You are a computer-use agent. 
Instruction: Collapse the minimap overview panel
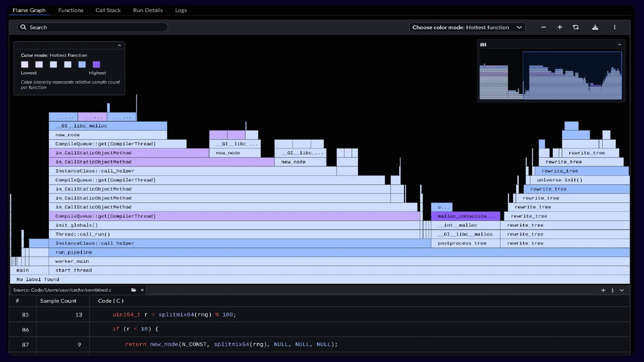pos(619,45)
